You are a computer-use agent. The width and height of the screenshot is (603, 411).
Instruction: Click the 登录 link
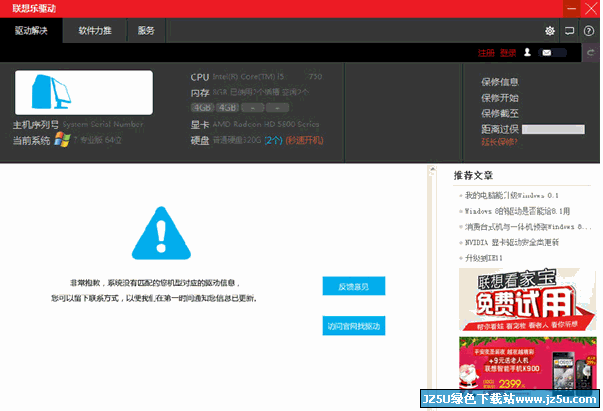pyautogui.click(x=508, y=53)
